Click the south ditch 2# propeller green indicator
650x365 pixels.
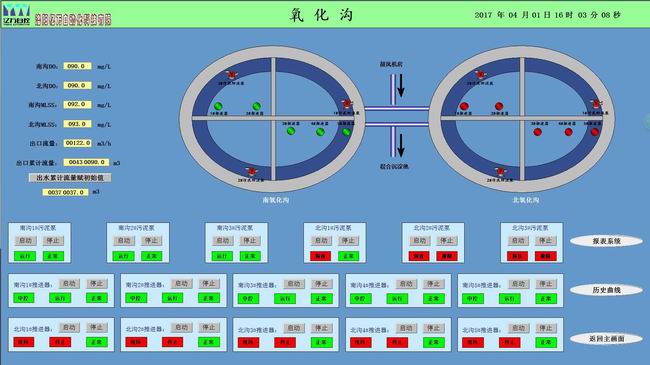[x=257, y=106]
